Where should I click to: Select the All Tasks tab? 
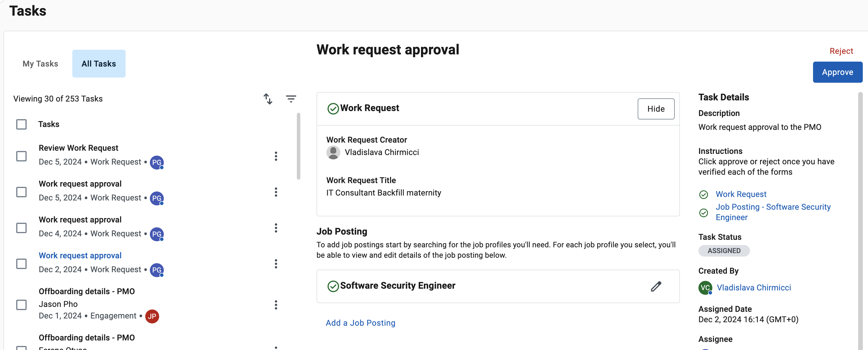tap(98, 63)
